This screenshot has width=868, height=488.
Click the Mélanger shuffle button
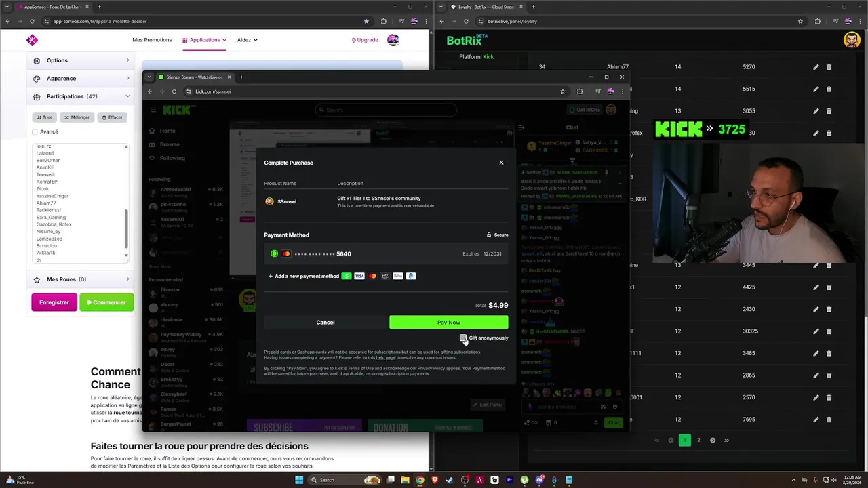click(x=77, y=117)
